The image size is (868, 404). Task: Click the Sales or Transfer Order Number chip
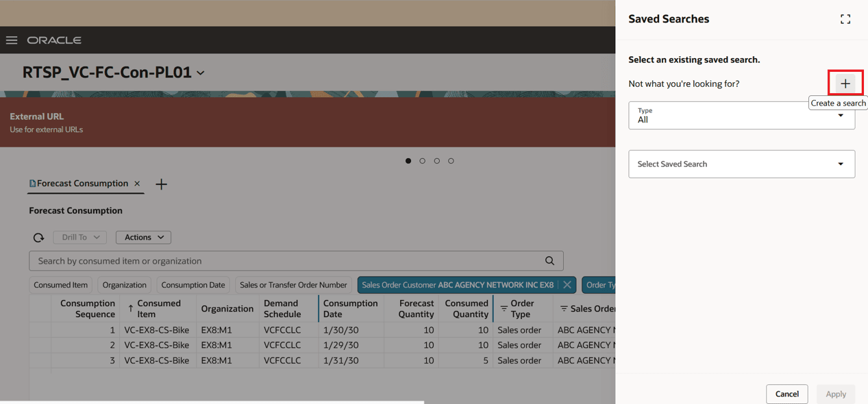pyautogui.click(x=293, y=285)
